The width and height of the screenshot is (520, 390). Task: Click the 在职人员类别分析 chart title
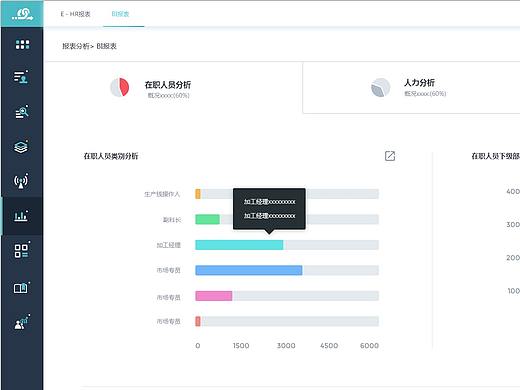[x=111, y=156]
